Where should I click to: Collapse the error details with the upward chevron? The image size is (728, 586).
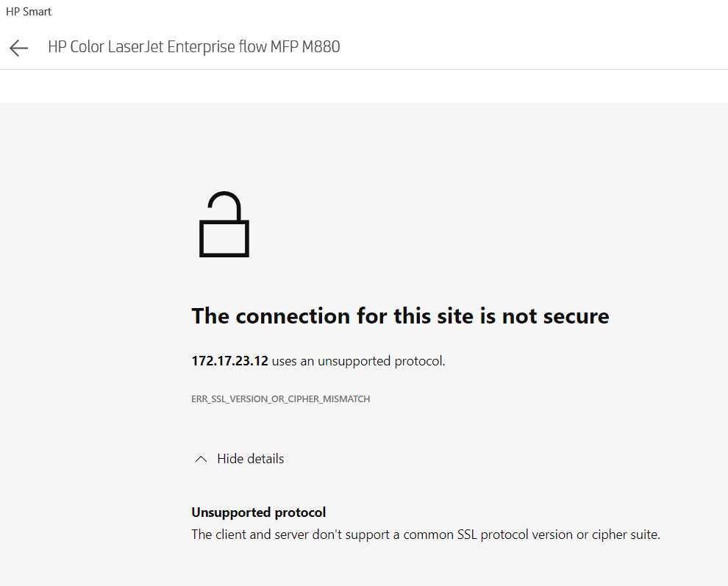(x=201, y=458)
